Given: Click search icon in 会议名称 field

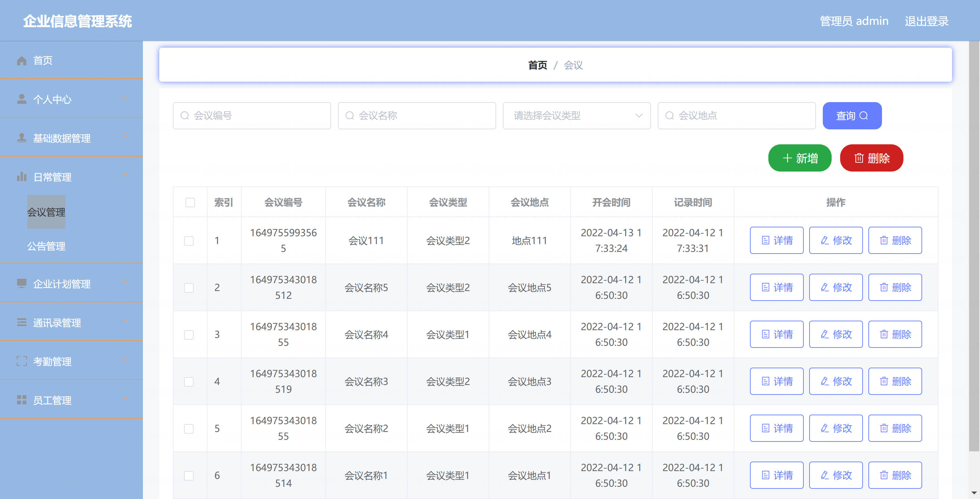Looking at the screenshot, I should (349, 116).
